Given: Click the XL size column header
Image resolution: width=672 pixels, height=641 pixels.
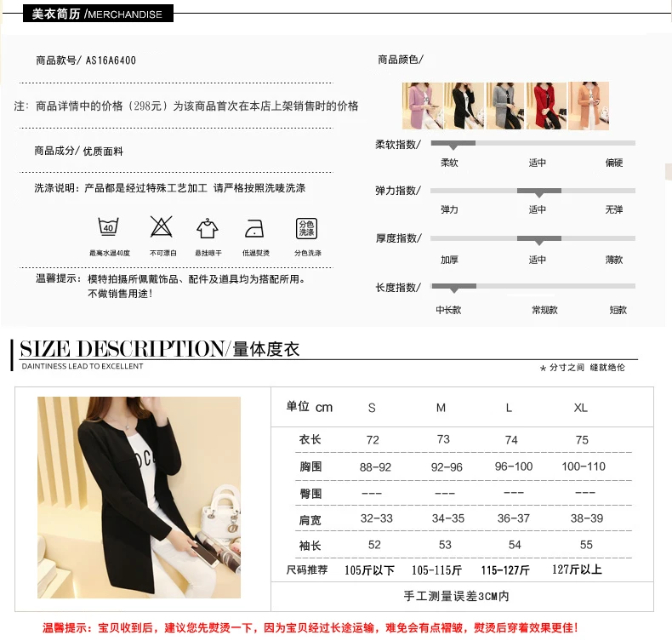Looking at the screenshot, I should (581, 408).
